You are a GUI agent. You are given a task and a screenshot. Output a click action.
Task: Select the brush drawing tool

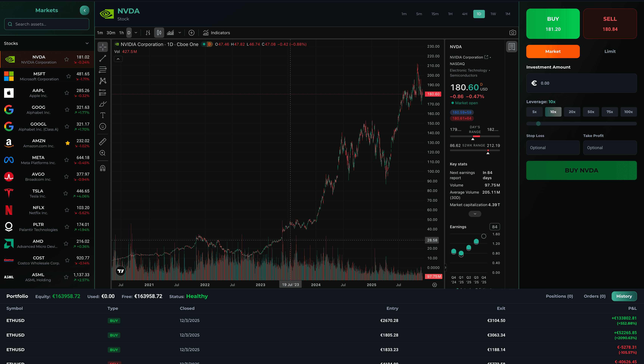coord(102,104)
